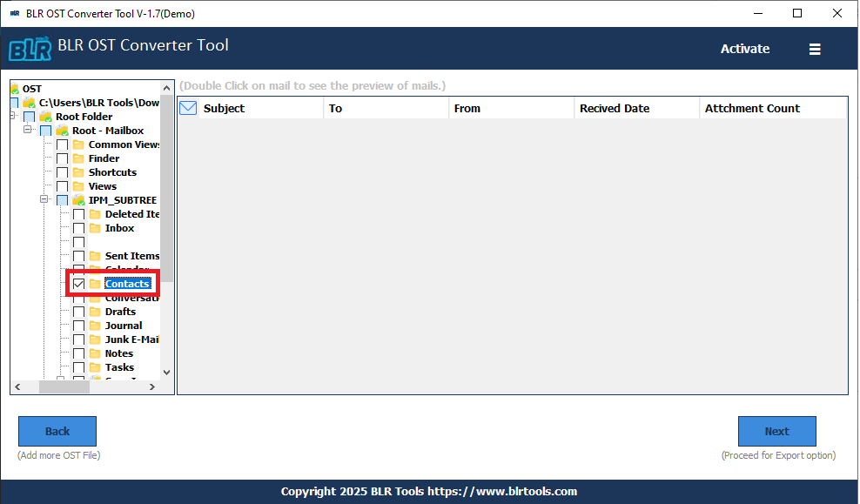Click the tree's scroll down arrow
Screen dimensions: 860x504
point(166,373)
